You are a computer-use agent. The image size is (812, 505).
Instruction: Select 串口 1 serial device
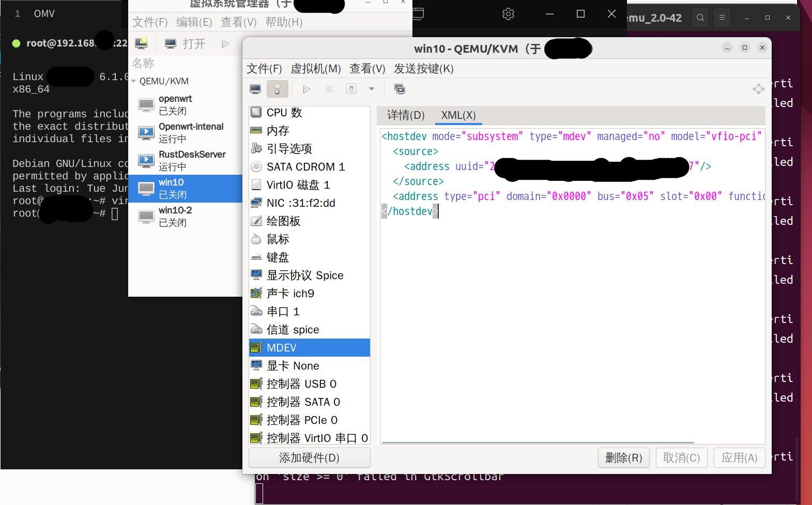(309, 312)
